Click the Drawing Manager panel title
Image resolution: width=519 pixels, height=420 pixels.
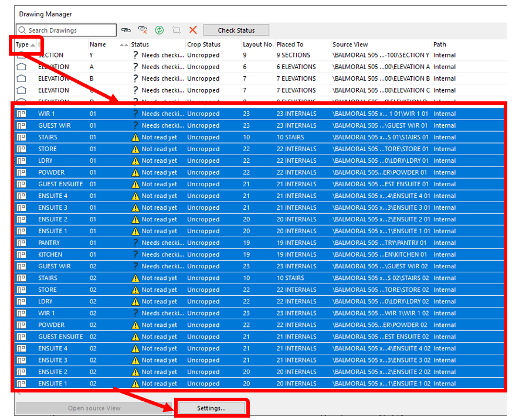[45, 14]
